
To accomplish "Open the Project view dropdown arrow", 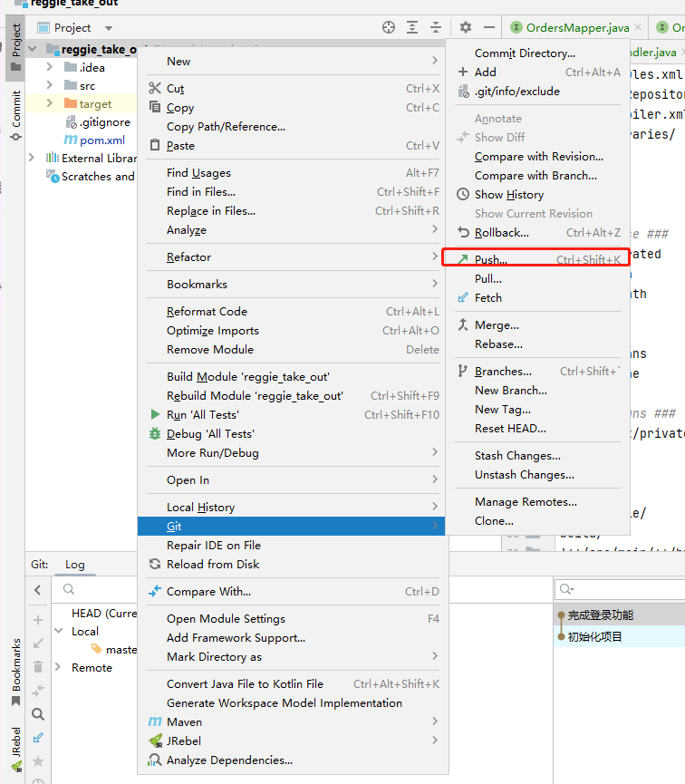I will click(x=109, y=28).
